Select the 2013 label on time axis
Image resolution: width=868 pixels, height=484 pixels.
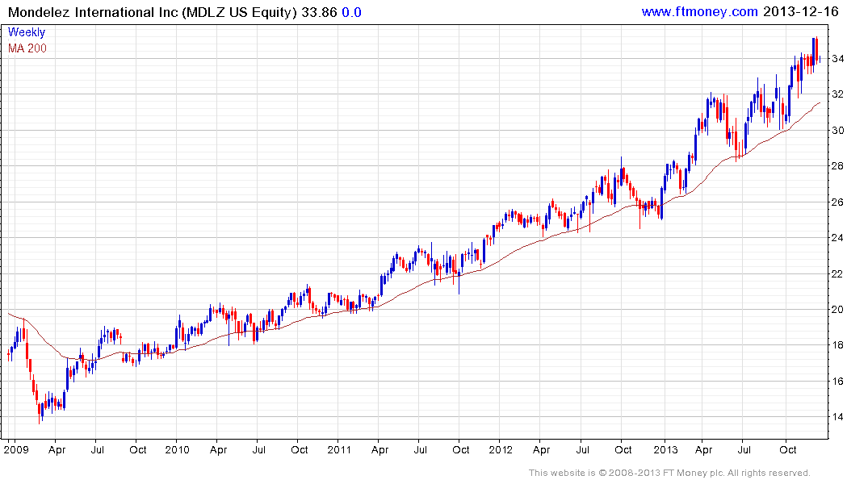(x=664, y=449)
